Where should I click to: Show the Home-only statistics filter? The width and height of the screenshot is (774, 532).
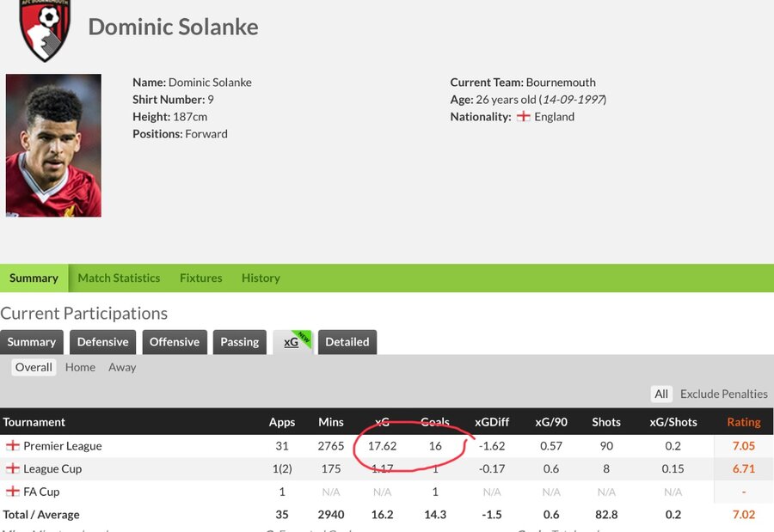pyautogui.click(x=80, y=367)
